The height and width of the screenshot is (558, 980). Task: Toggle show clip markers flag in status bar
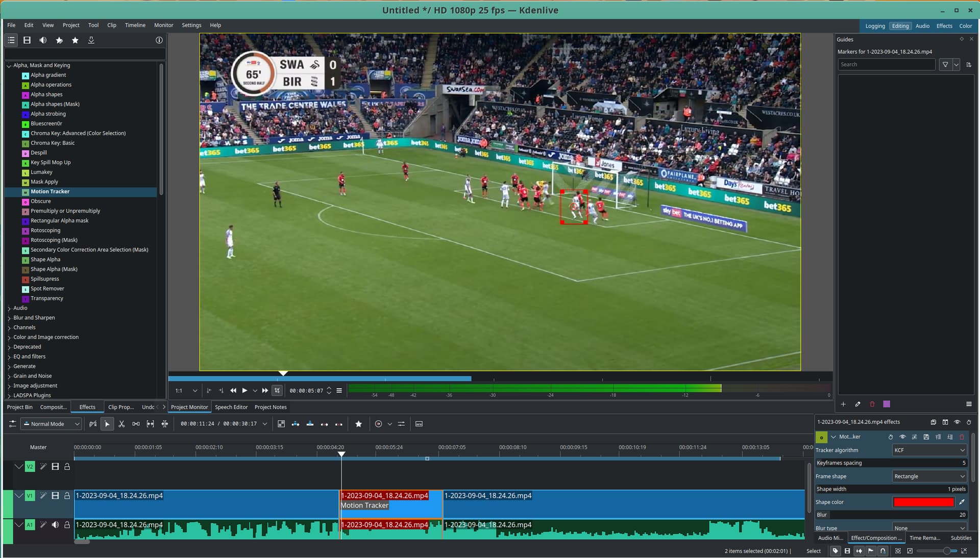pyautogui.click(x=871, y=551)
